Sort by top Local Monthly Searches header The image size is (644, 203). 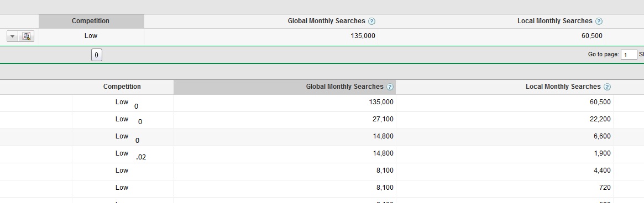[554, 21]
